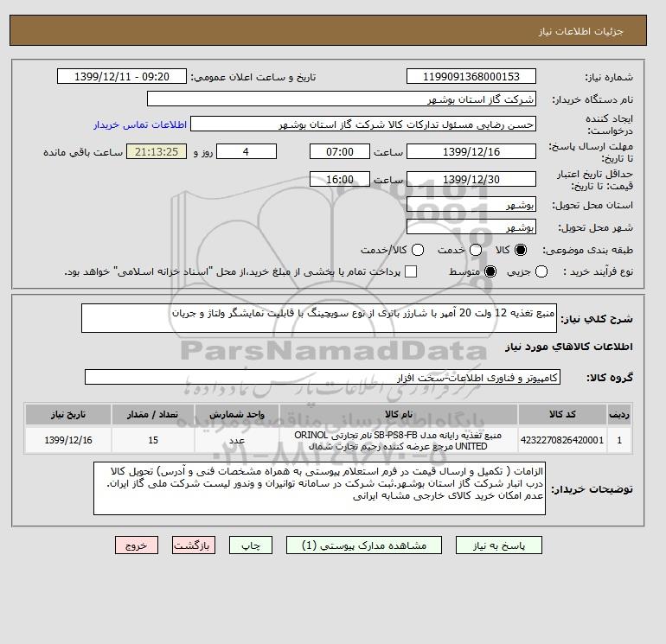Screen dimensions: 666x644
Task: Click the remaining days field showing 4
Action: pyautogui.click(x=247, y=151)
